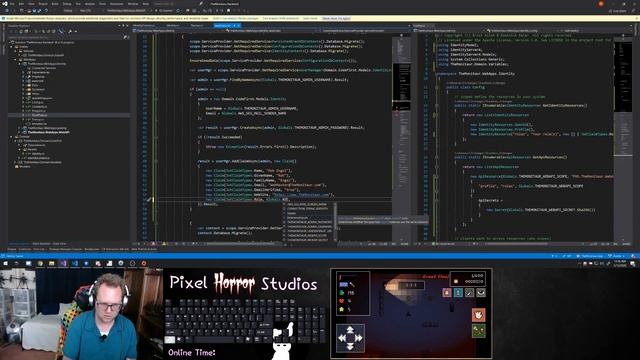
Task: Expand the Dependencies node
Action: 24,72
